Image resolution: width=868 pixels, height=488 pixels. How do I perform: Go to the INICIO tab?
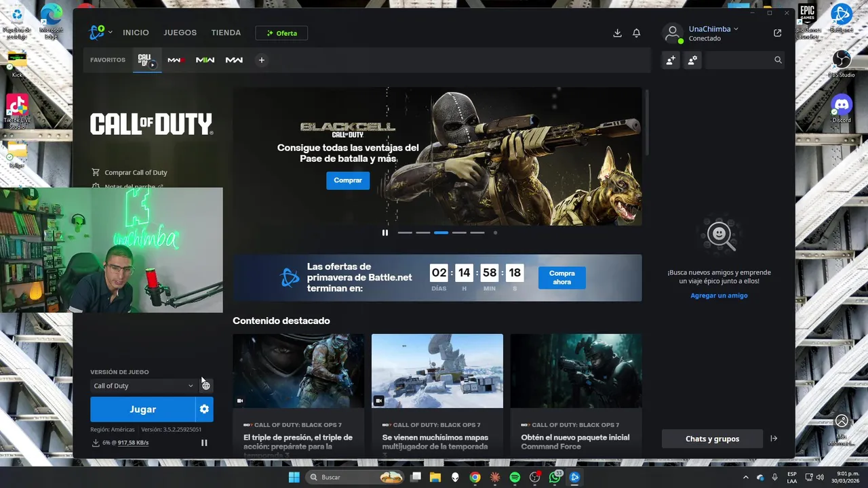[x=136, y=33]
